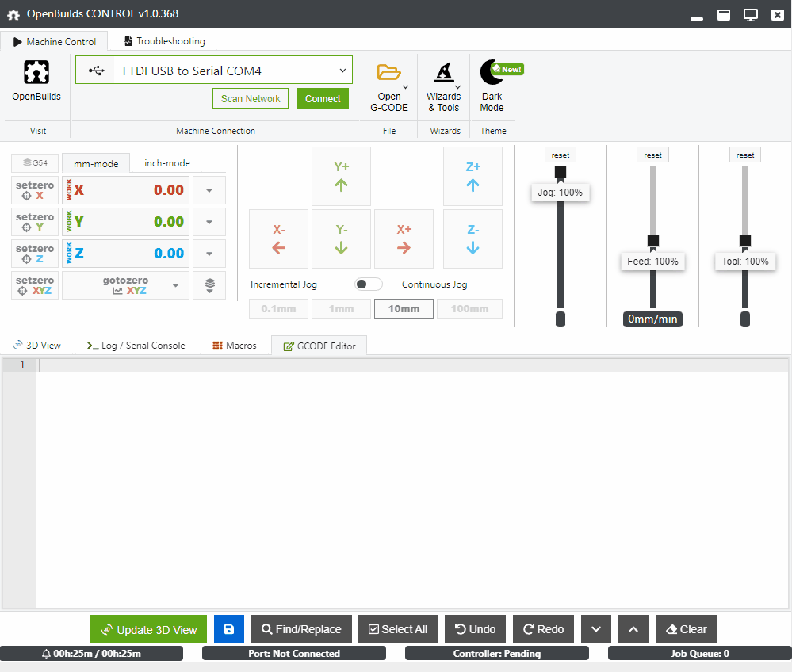Toggle Incremental/Continuous Jog switch

coord(368,284)
